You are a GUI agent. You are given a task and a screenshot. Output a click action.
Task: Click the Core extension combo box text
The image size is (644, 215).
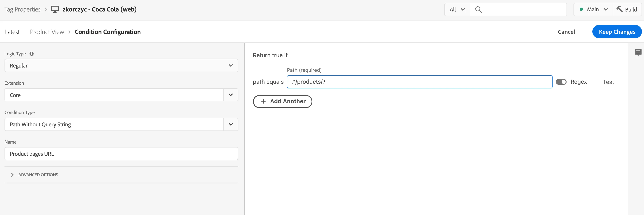pyautogui.click(x=15, y=95)
